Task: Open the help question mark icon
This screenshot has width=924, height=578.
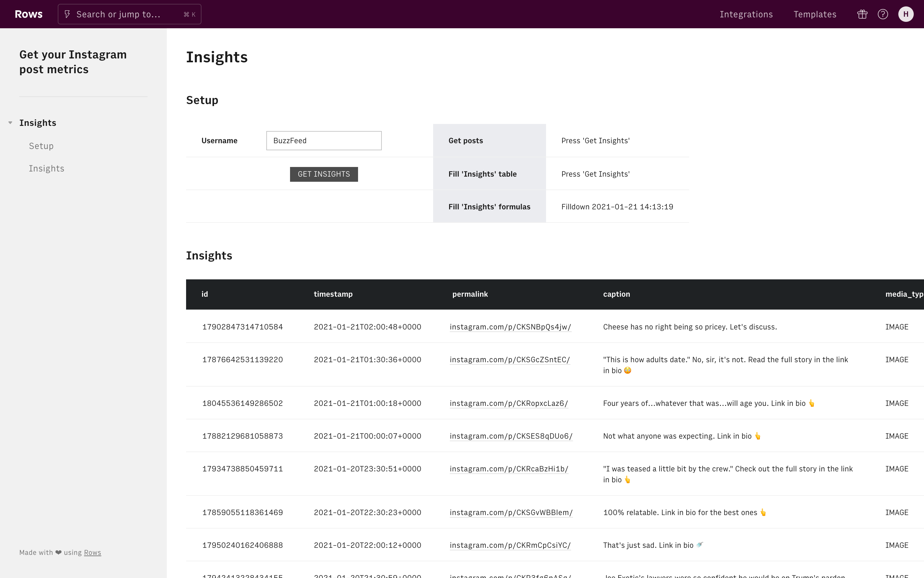Action: coord(883,14)
